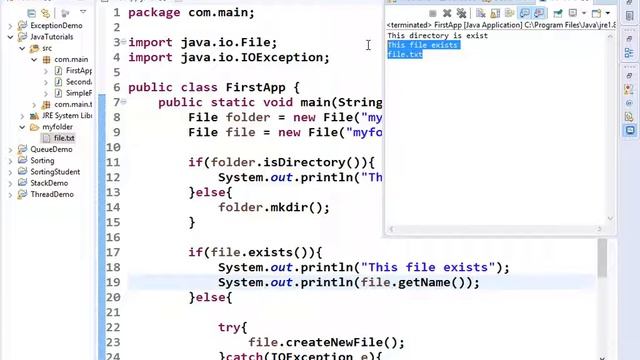The height and width of the screenshot is (360, 640).
Task: Click the folder.mkdir() line in editor
Action: tap(273, 207)
